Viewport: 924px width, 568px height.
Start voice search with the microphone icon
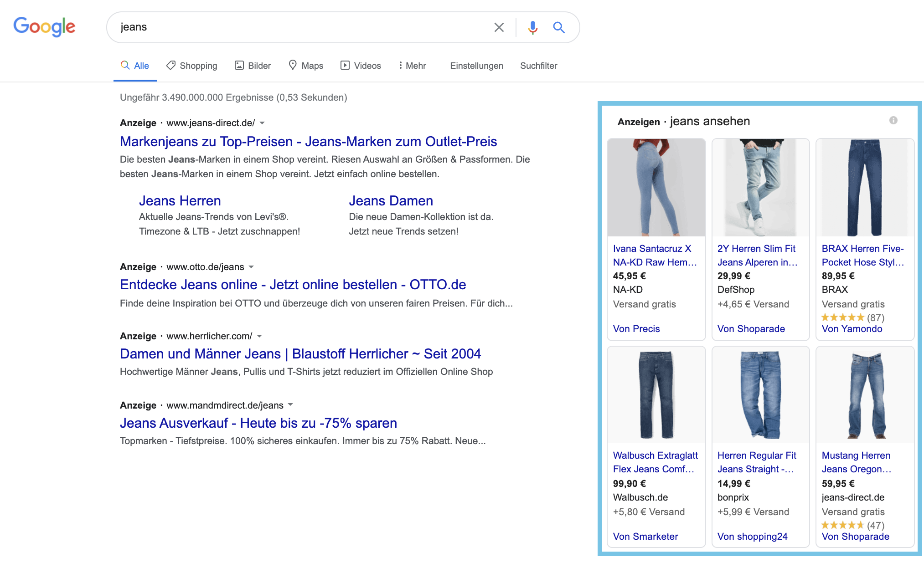click(532, 27)
